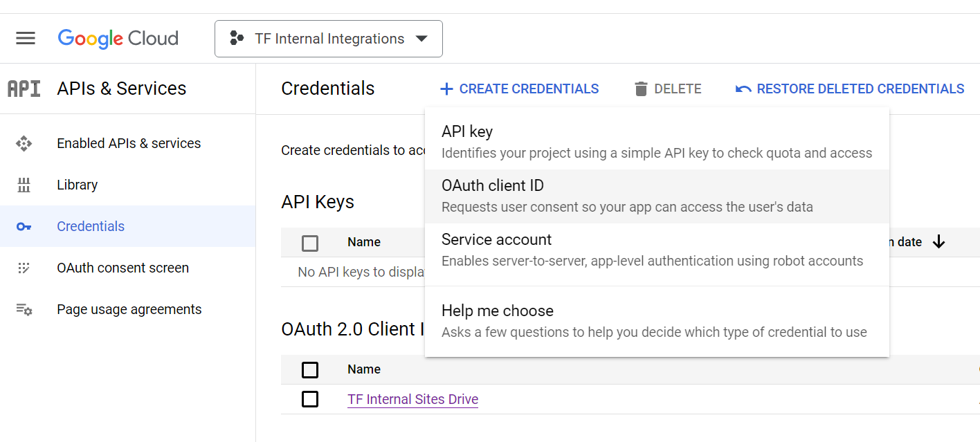This screenshot has height=442, width=980.
Task: Click the project hexagon icon in selector
Action: 237,39
